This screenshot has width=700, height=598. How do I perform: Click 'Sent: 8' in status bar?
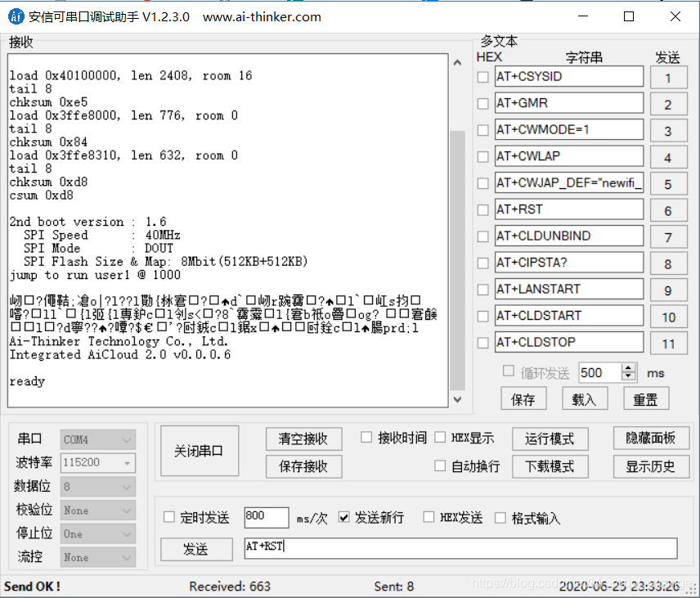tap(394, 587)
